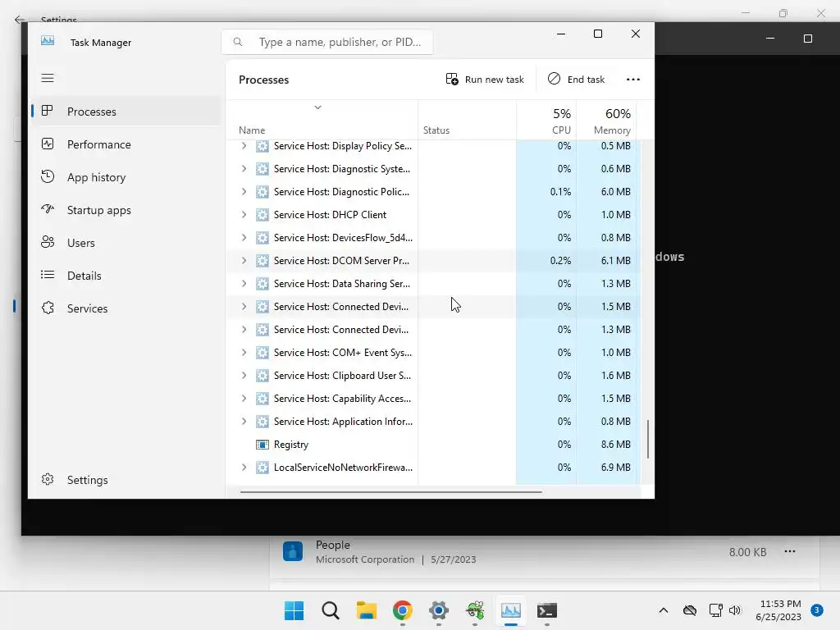Select Service Host: DevicesFlow_5d4 process name
840x630 pixels.
coord(343,237)
